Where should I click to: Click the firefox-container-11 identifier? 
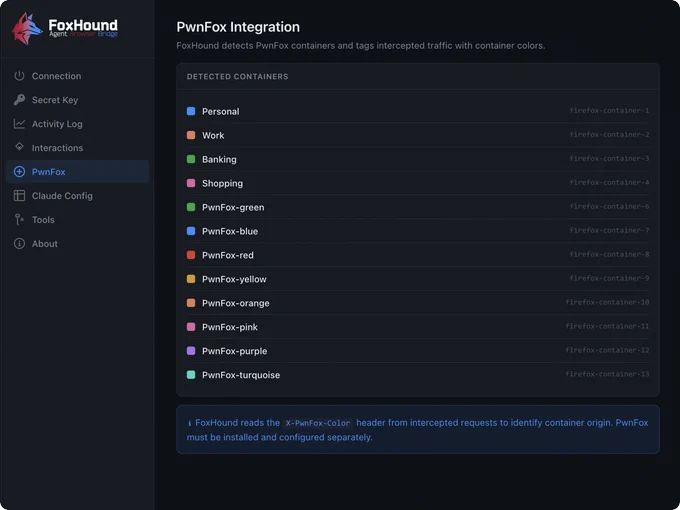(607, 326)
